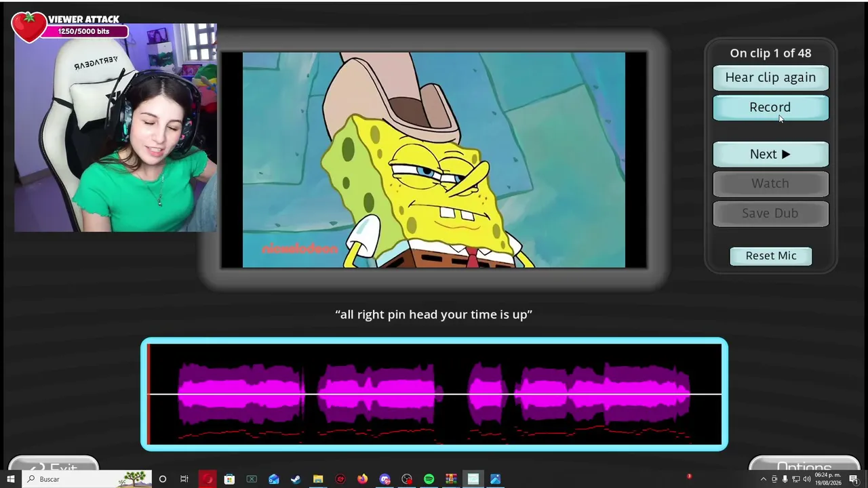Click the subtitle "all right pin head your time is up"

[434, 314]
